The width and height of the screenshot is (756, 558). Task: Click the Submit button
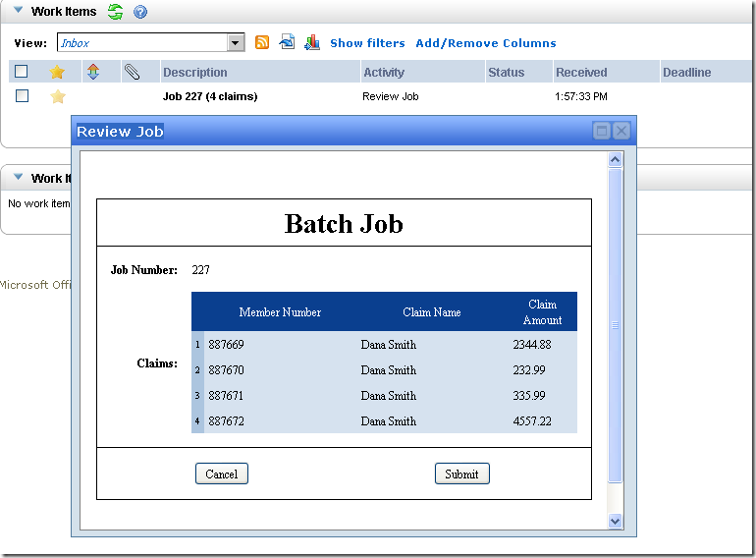461,474
